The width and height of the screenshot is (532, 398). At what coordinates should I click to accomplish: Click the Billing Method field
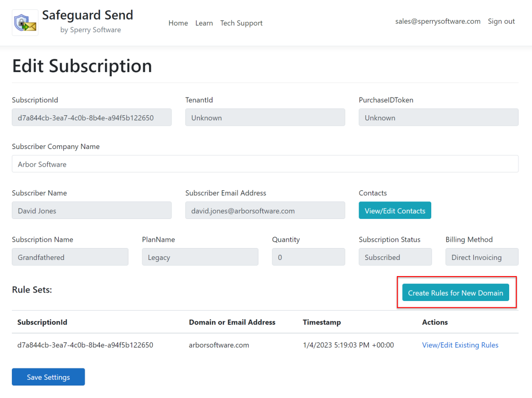pyautogui.click(x=482, y=257)
